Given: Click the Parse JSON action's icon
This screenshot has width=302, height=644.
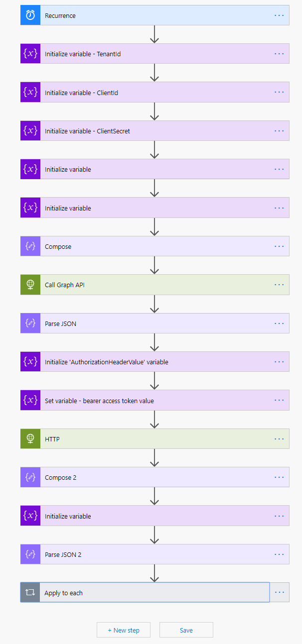Looking at the screenshot, I should point(30,323).
